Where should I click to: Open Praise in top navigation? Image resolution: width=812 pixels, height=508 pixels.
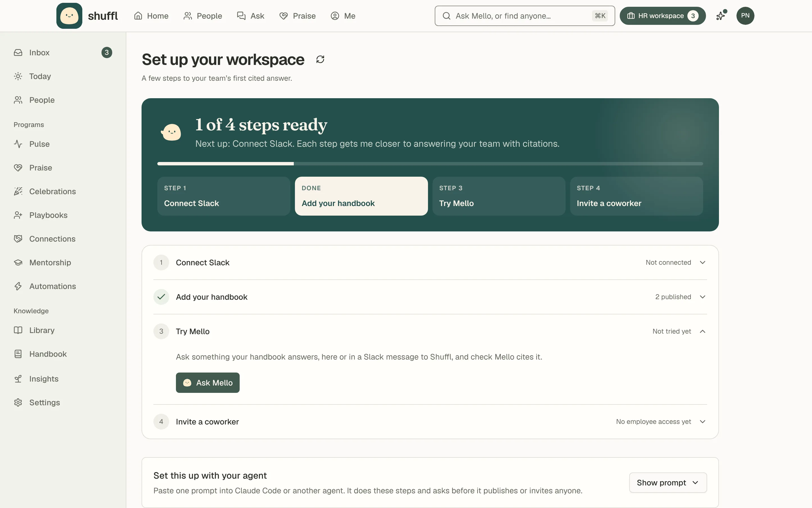(297, 16)
